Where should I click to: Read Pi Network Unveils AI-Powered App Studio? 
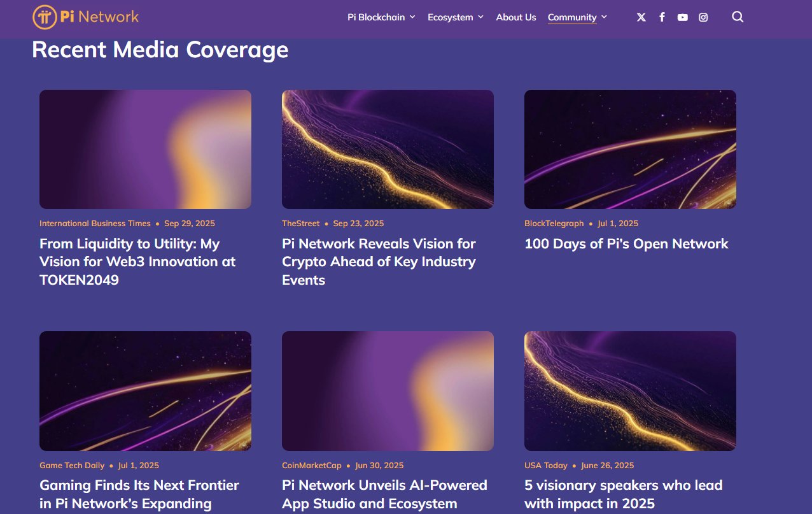(384, 494)
